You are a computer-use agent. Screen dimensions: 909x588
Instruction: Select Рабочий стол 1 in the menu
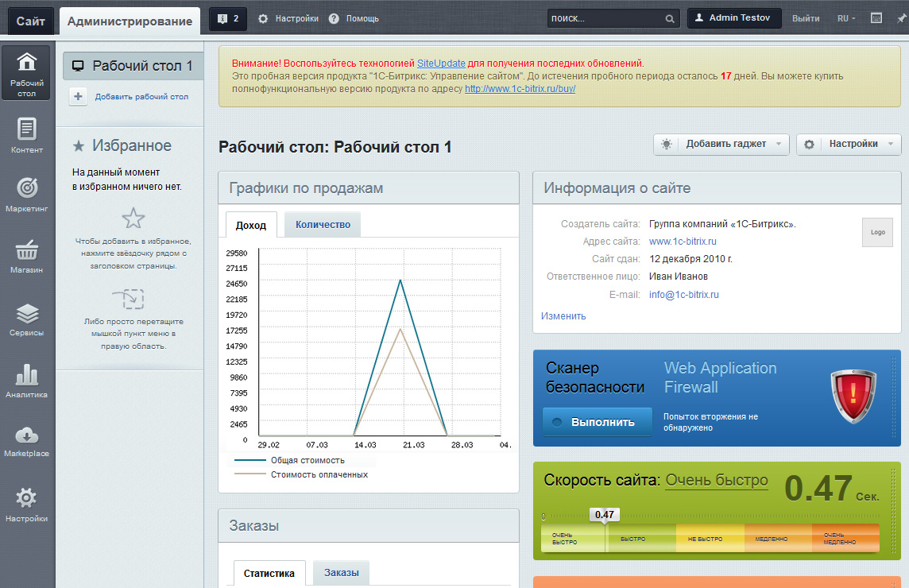tap(133, 66)
